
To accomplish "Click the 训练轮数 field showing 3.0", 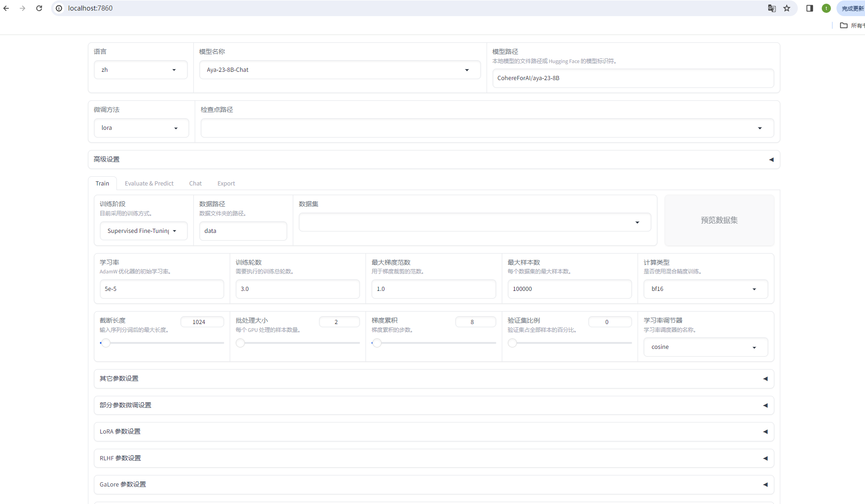I will click(297, 289).
